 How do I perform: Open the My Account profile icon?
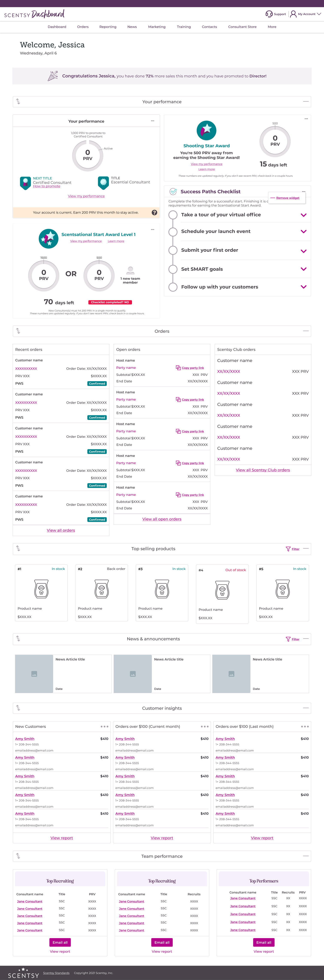(293, 14)
